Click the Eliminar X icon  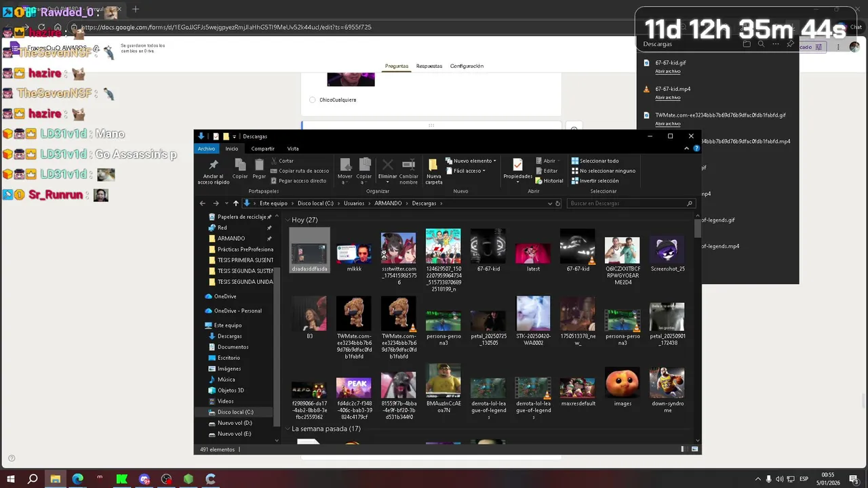pos(387,165)
